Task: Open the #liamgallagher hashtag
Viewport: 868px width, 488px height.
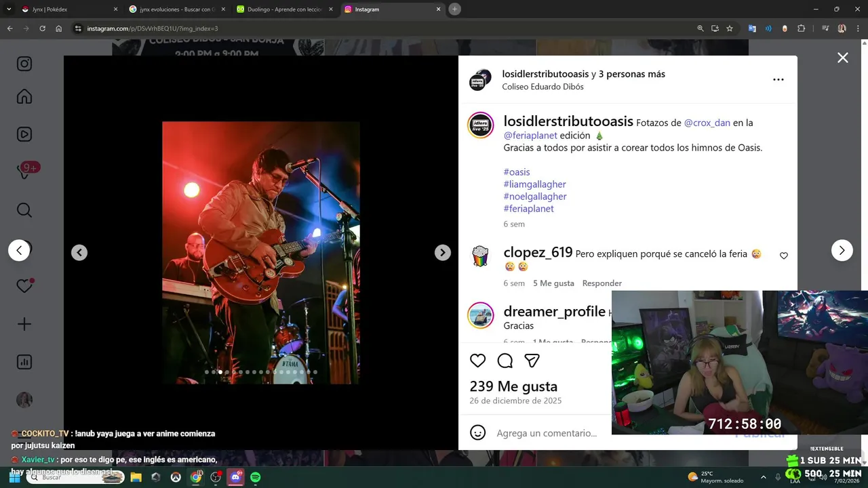Action: [534, 184]
